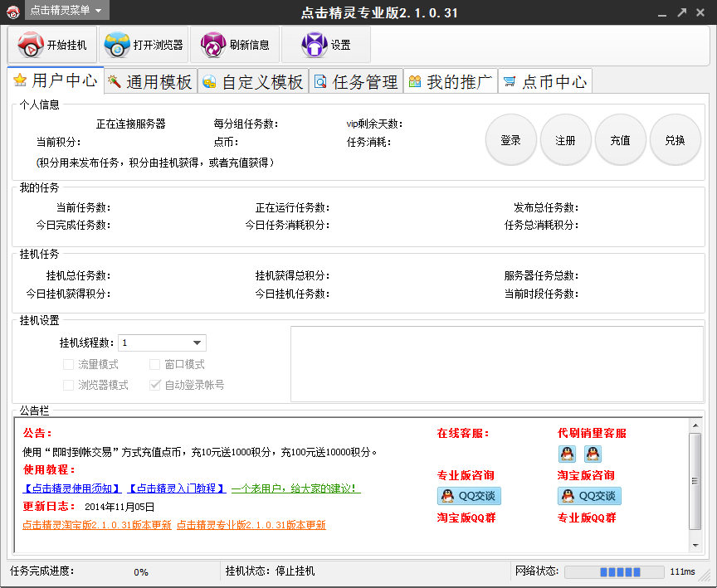Viewport: 717px width, 588px height.
Task: Open browser via 打开浏览器 icon
Action: click(118, 45)
